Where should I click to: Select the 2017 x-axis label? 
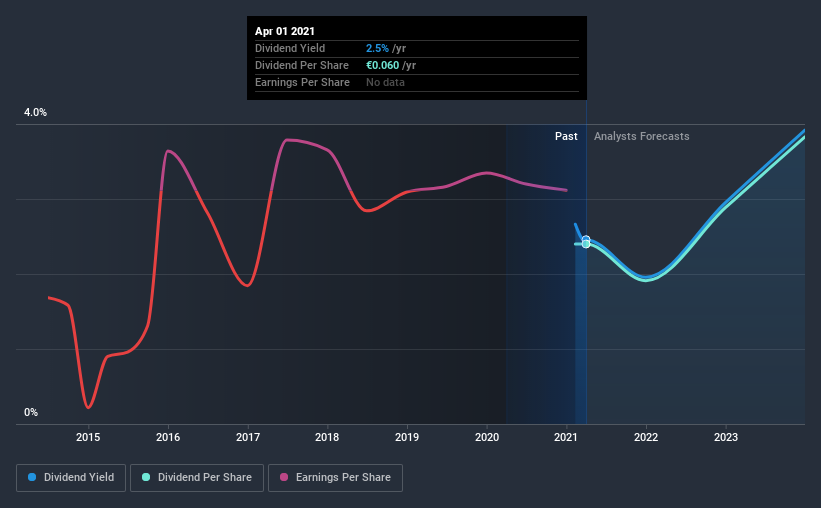click(x=248, y=437)
